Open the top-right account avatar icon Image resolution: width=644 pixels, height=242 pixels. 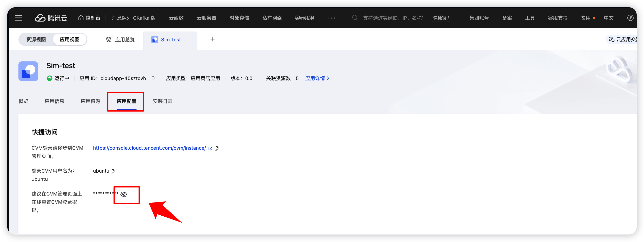tap(630, 18)
